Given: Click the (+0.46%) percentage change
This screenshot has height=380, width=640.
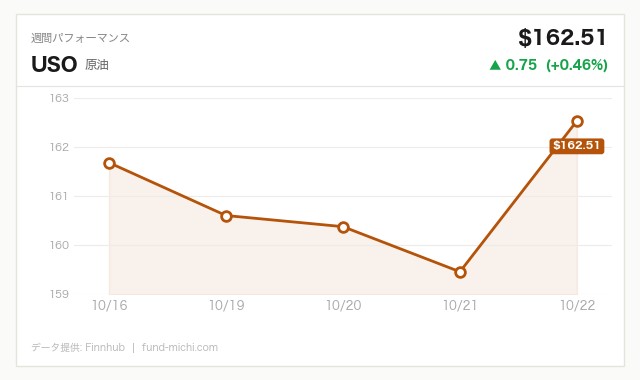Looking at the screenshot, I should (577, 65).
